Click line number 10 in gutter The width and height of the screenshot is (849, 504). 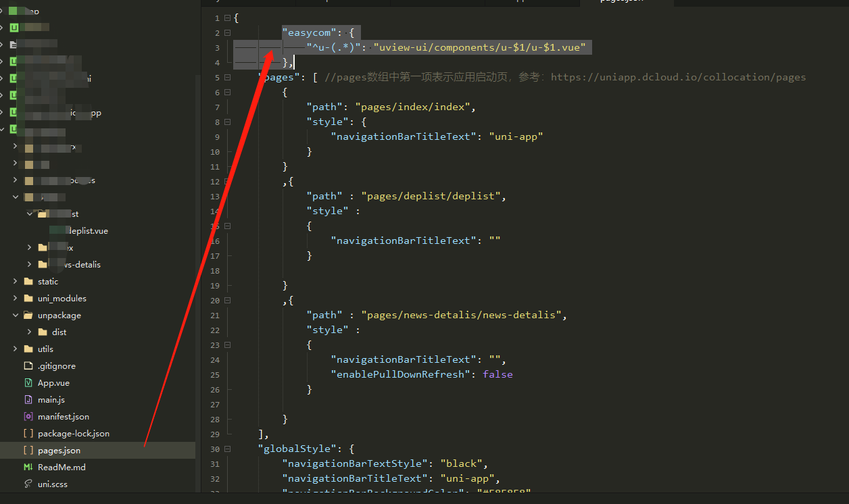pos(215,152)
